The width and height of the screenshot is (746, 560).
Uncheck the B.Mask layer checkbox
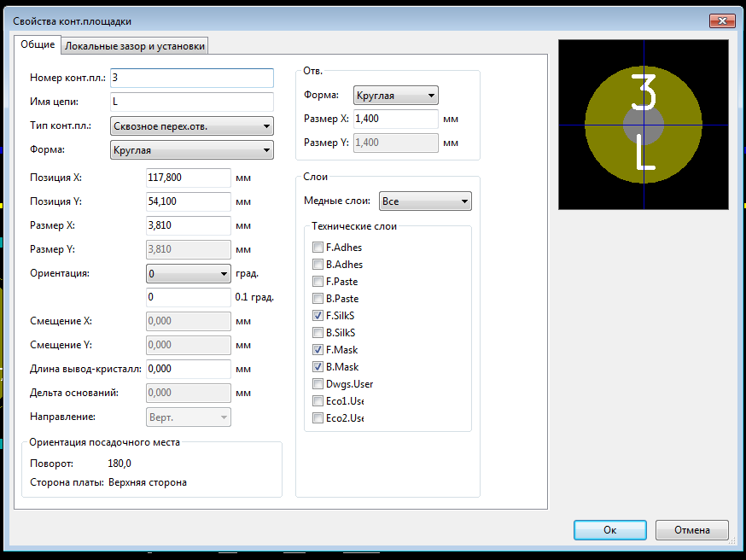[x=318, y=367]
